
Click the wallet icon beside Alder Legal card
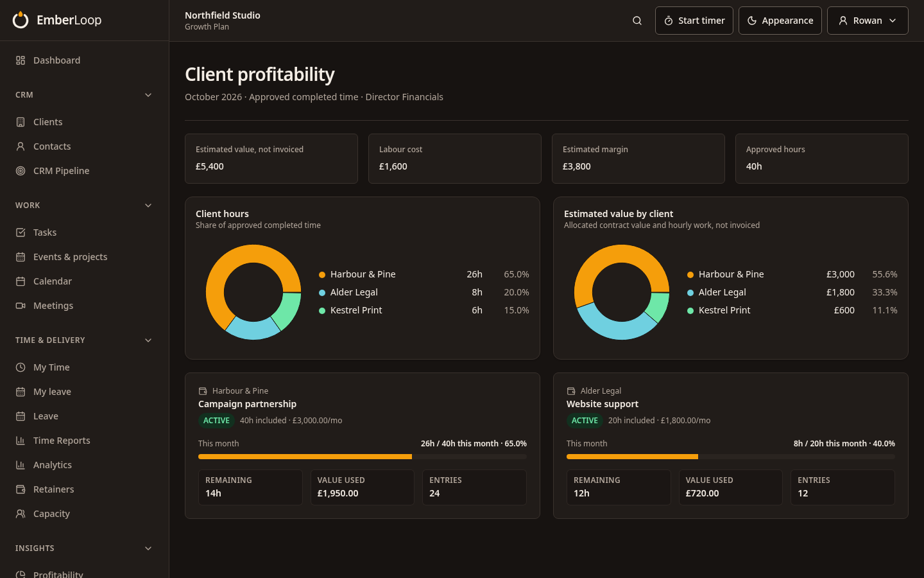571,391
